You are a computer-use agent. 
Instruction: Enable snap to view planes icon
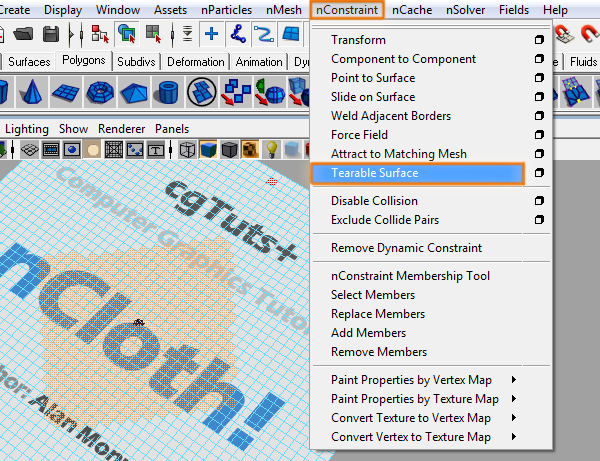[x=291, y=34]
